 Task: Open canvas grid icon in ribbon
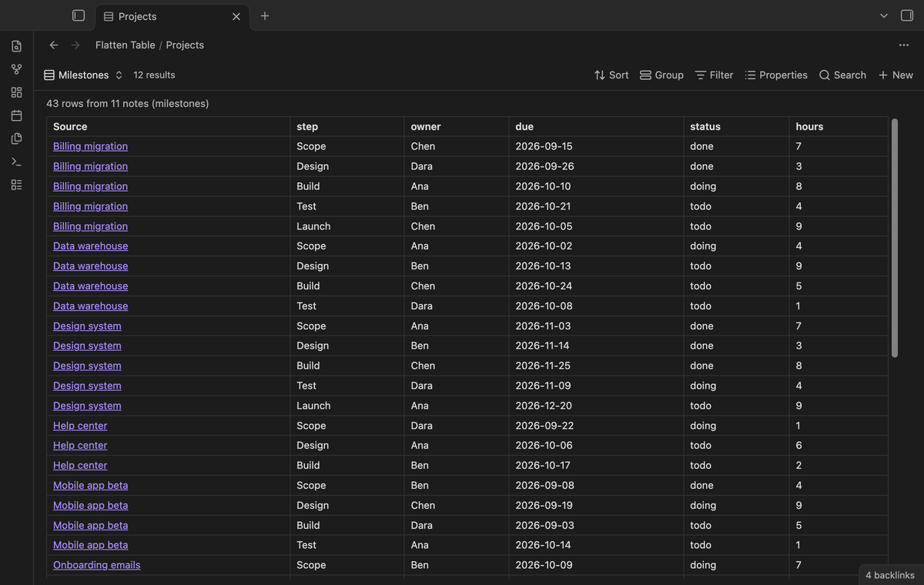(17, 92)
